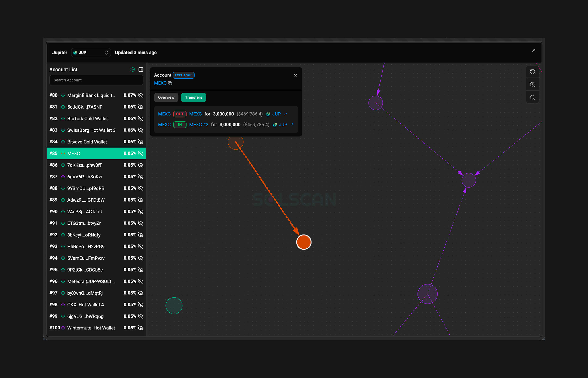Collapse the Account List panel icon
588x378 pixels.
(x=141, y=70)
